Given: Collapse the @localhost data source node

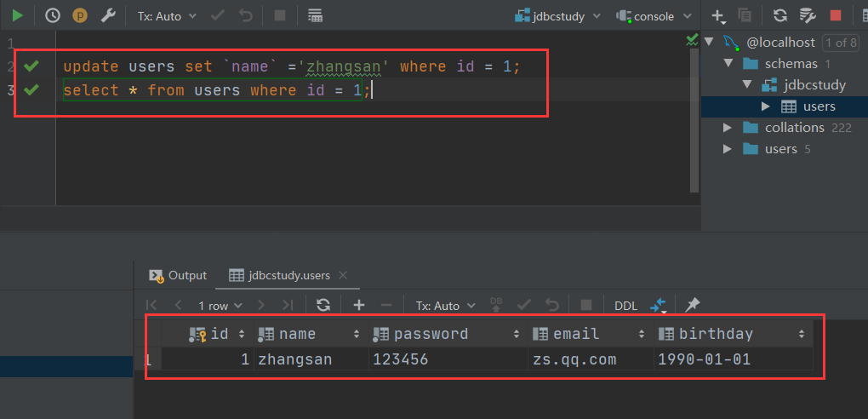Looking at the screenshot, I should coord(709,42).
